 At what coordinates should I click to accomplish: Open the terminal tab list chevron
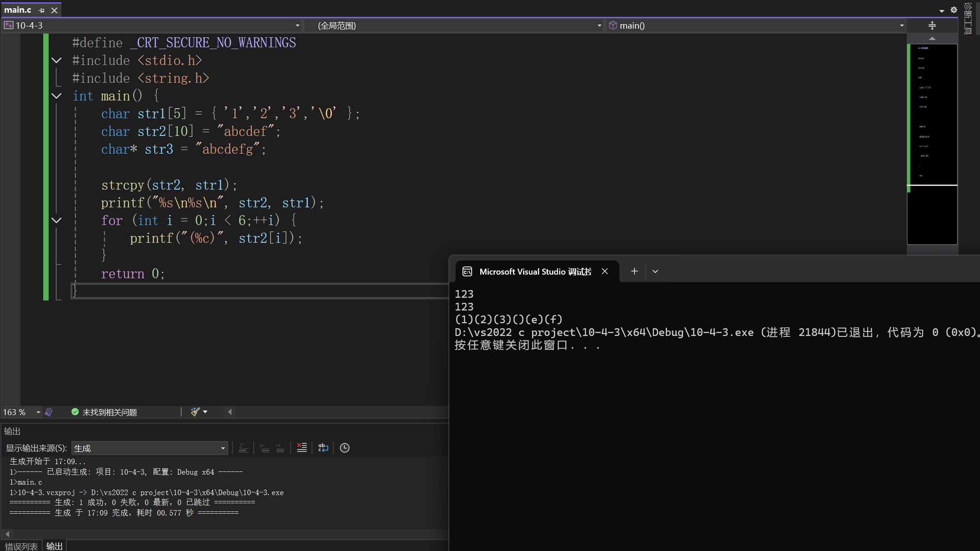[x=655, y=271]
